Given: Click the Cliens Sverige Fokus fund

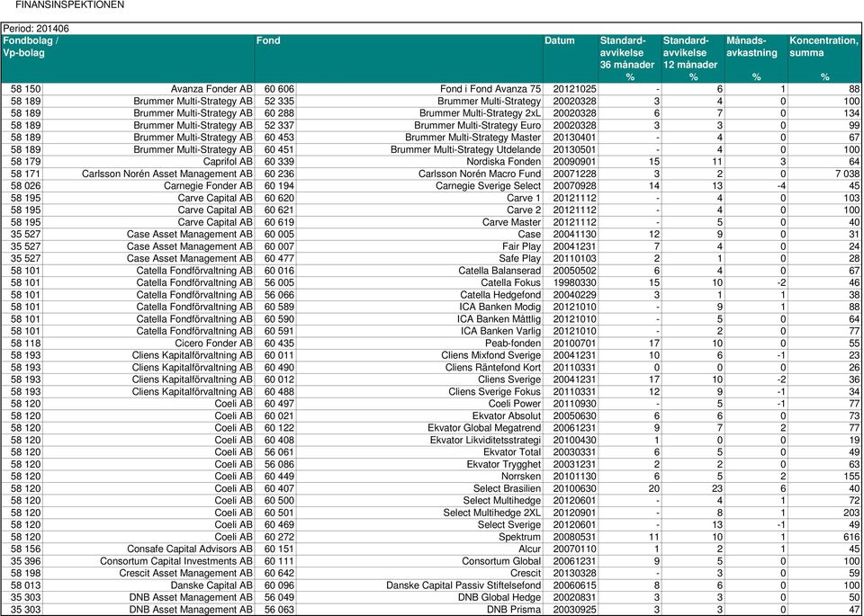Looking at the screenshot, I should 495,392.
